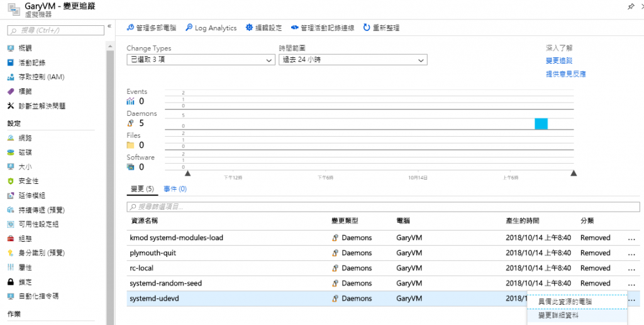Switch to 事件 (0) tab
Screen dimensions: 644x325
(x=175, y=189)
